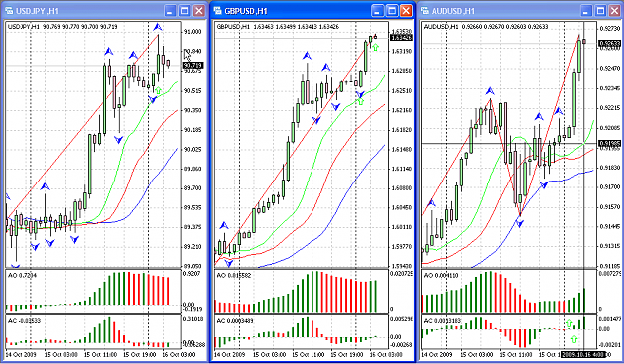624x364 pixels.
Task: Click USDJPY AO scale value 0.9207
Action: pyautogui.click(x=192, y=274)
